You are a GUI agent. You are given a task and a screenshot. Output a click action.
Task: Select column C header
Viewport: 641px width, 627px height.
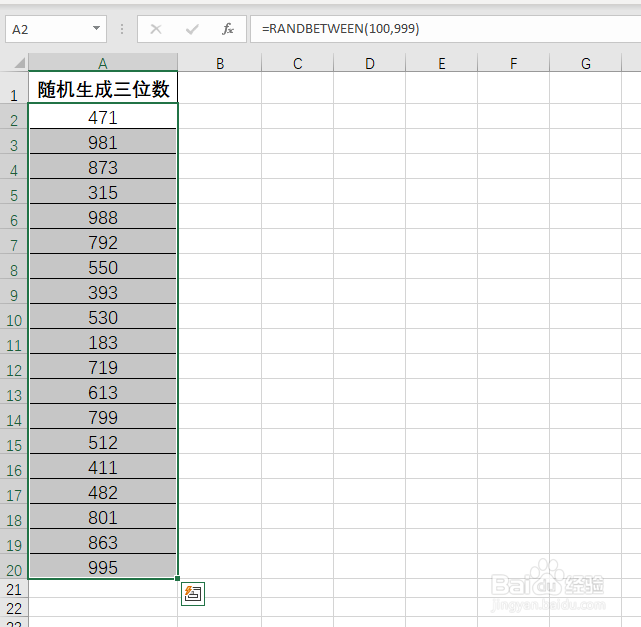(x=298, y=63)
